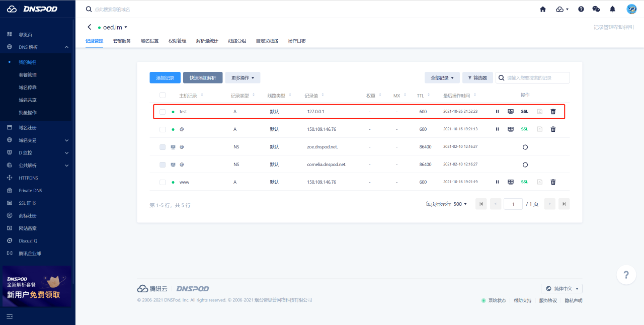The image size is (644, 325).
Task: Click SSL icon for the www record
Action: (524, 182)
